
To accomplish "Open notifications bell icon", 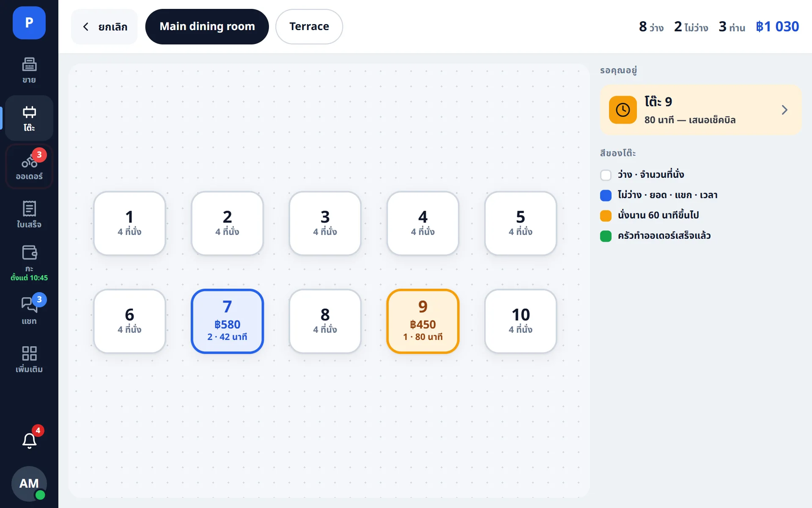I will [x=29, y=441].
